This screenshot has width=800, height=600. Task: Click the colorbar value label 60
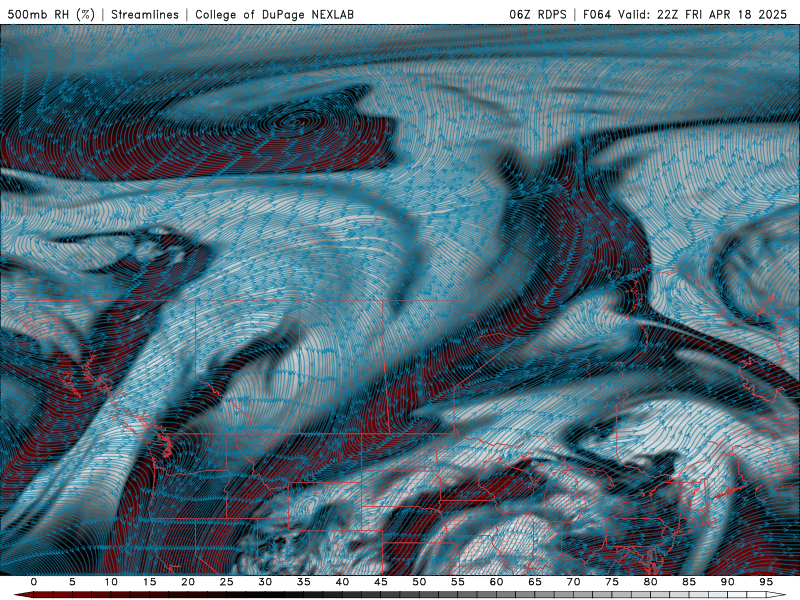(496, 582)
